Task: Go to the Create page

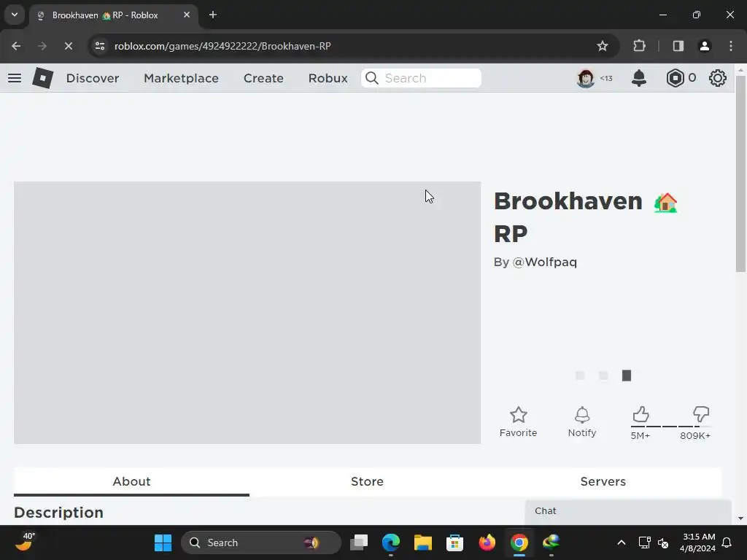Action: point(263,78)
